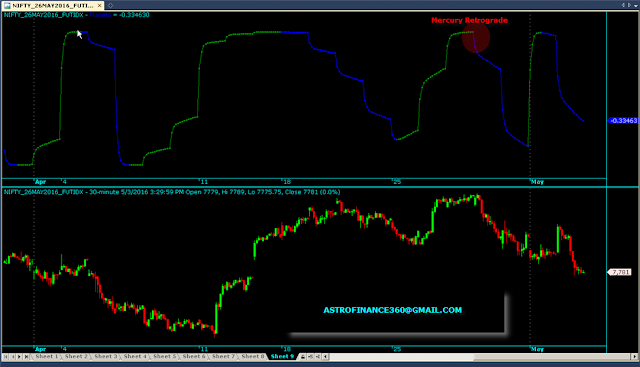The width and height of the screenshot is (640, 367).
Task: Click the May label on upper date axis
Action: 538,182
